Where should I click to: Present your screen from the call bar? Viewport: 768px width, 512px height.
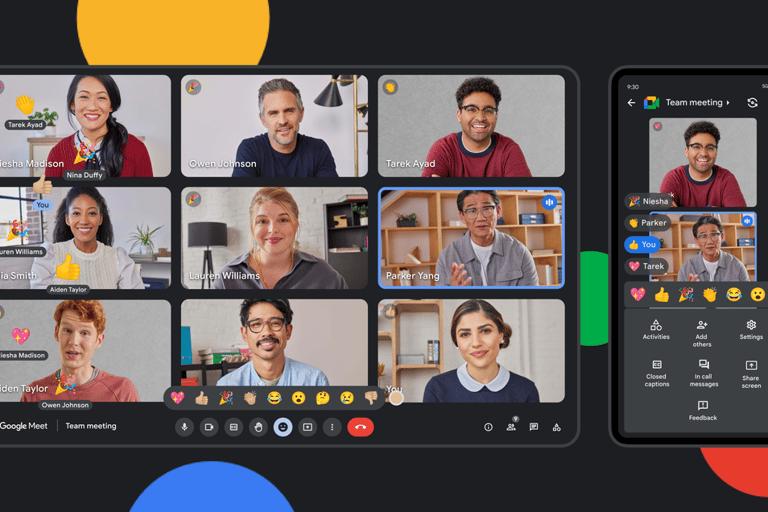308,427
